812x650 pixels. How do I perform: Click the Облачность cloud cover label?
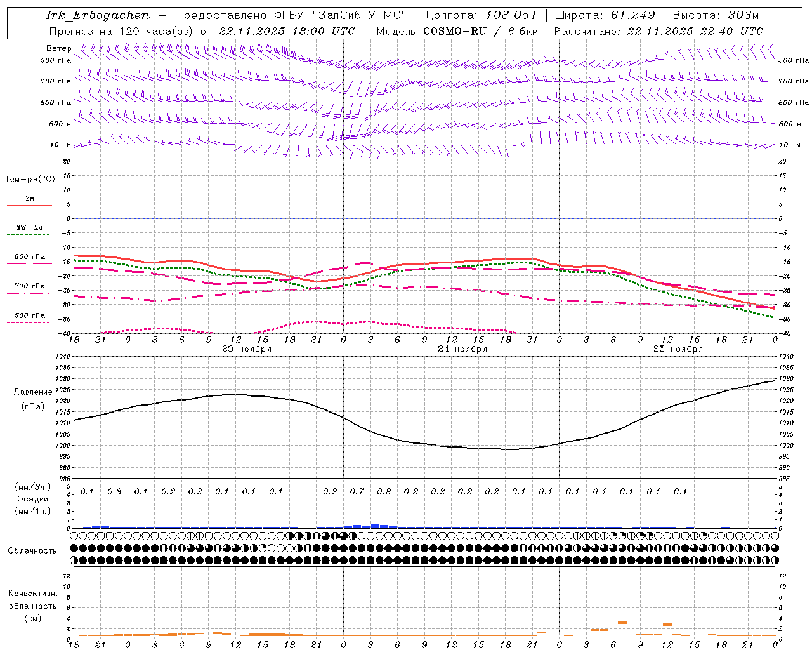tap(32, 551)
